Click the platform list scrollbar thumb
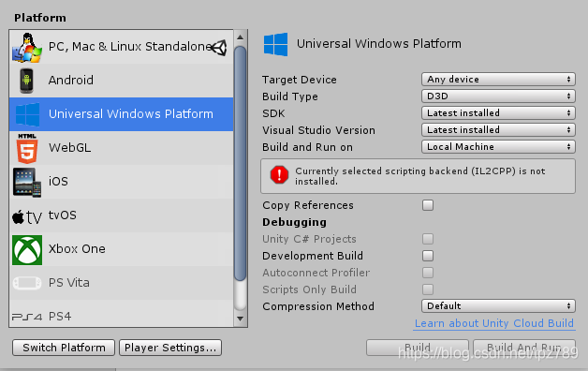Screen dimensions: 588x371 (241, 163)
